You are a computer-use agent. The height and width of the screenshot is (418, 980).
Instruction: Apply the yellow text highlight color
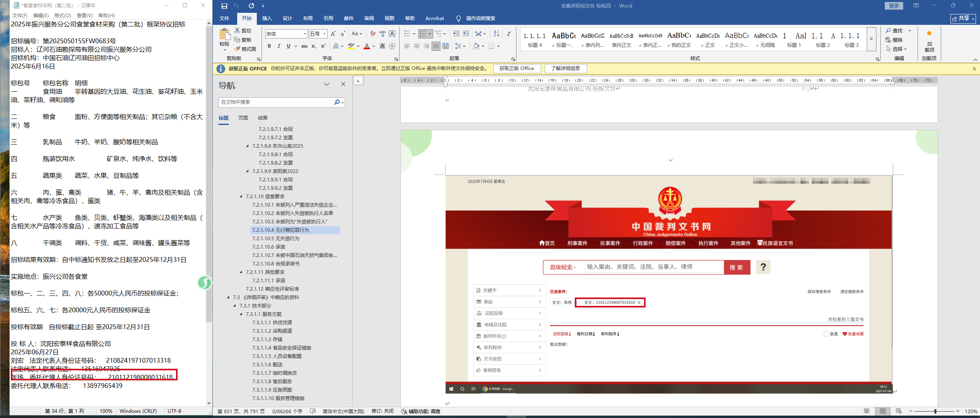351,46
